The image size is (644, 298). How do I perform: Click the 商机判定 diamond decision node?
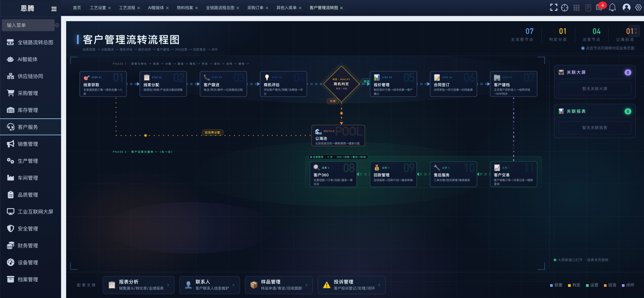(x=341, y=84)
